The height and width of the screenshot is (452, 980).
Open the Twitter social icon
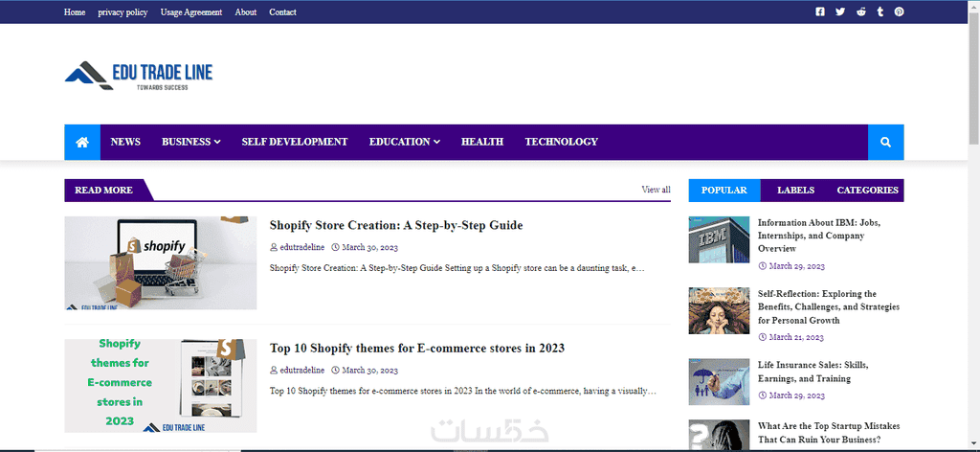coord(840,11)
